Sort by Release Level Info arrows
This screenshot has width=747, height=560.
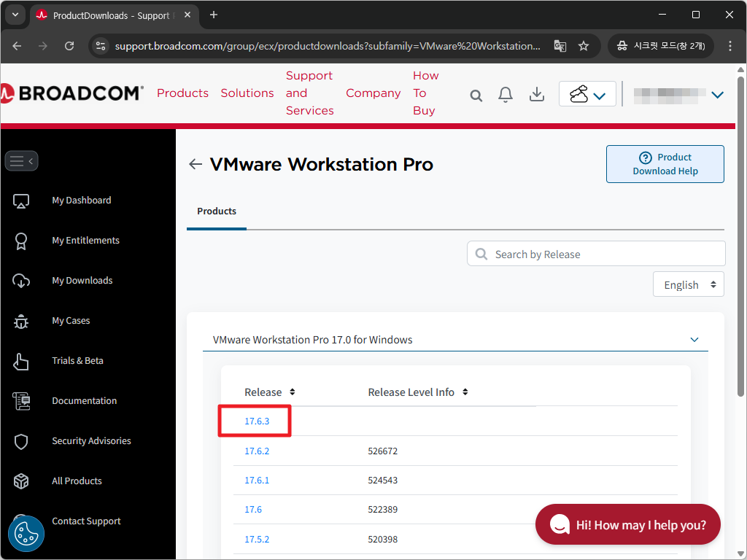click(x=465, y=392)
